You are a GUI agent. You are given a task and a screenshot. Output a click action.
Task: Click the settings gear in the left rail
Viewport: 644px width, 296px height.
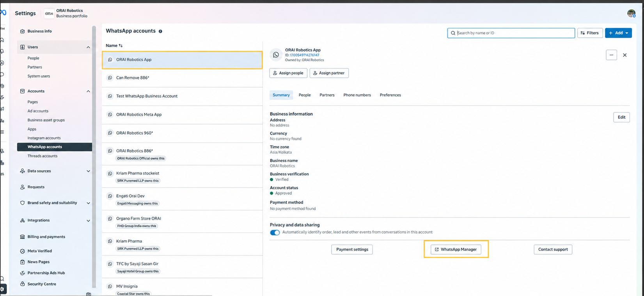click(2, 289)
